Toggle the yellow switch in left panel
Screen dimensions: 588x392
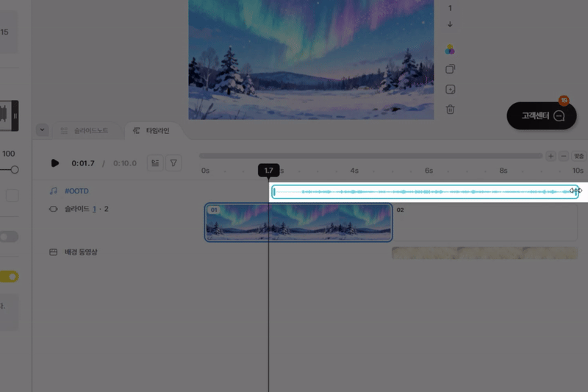coord(10,277)
